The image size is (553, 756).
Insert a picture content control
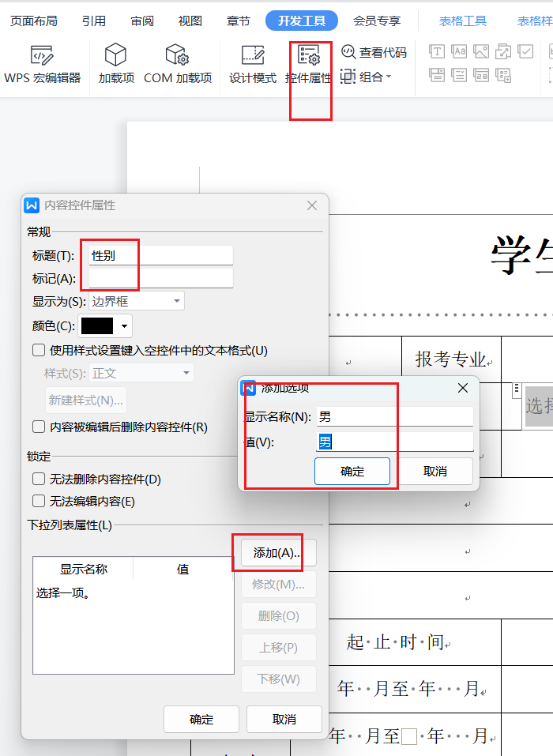(481, 52)
